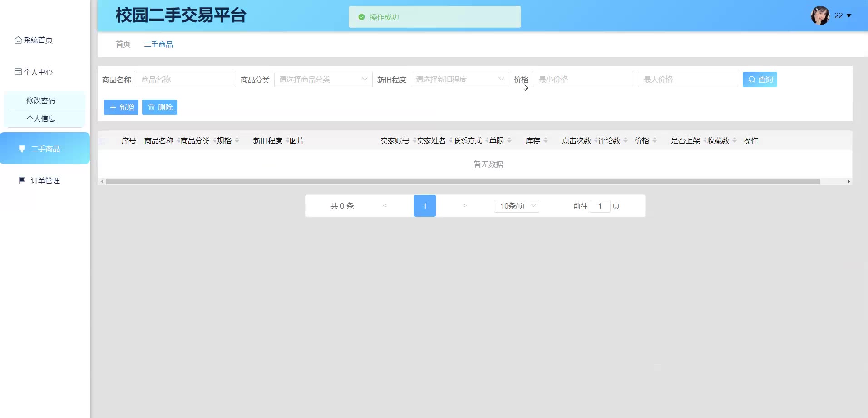Sort table by 规格 column arrows
Viewport: 868px width, 418px height.
pyautogui.click(x=237, y=140)
